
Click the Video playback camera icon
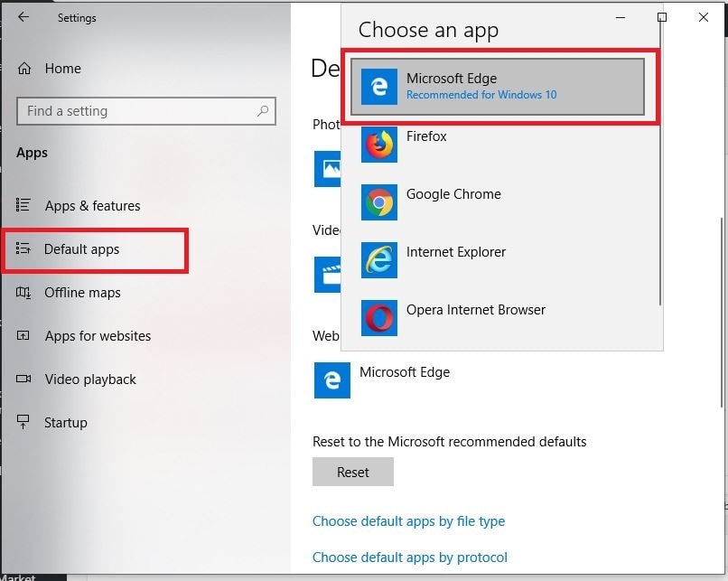pyautogui.click(x=23, y=379)
